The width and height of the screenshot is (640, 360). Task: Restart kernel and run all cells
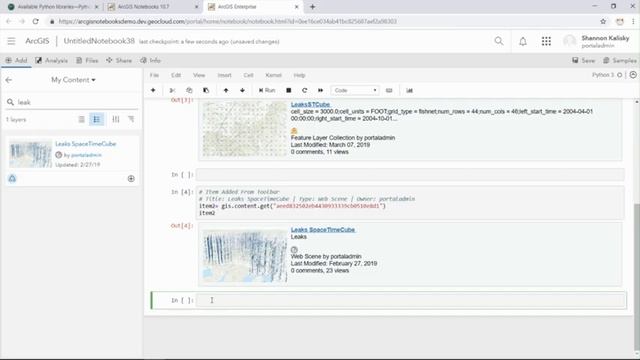[320, 90]
